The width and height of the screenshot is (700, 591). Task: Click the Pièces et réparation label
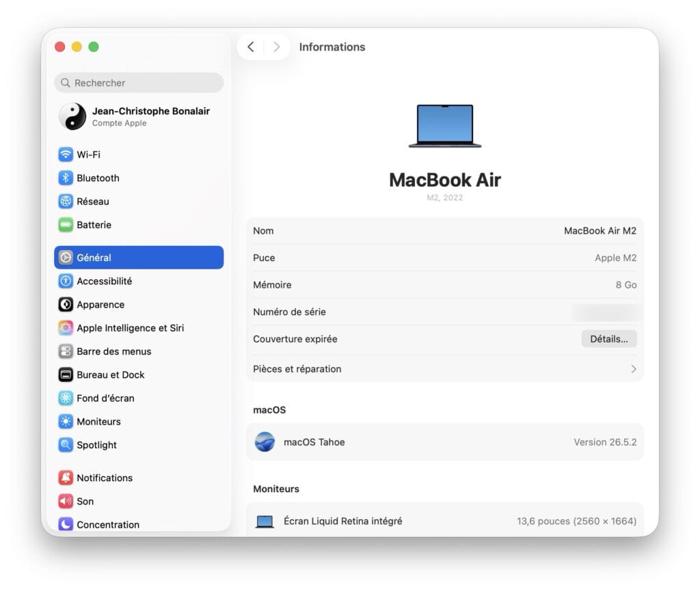(x=297, y=369)
